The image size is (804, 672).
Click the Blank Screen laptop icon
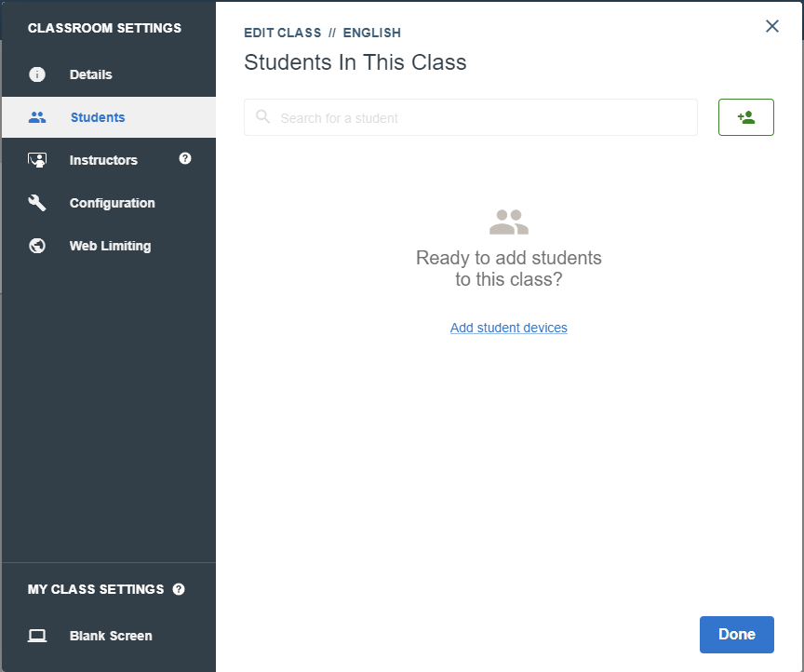pos(37,636)
